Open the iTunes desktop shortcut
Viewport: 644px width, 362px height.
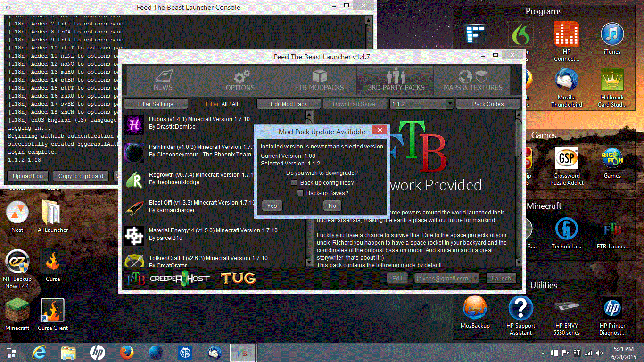click(612, 39)
